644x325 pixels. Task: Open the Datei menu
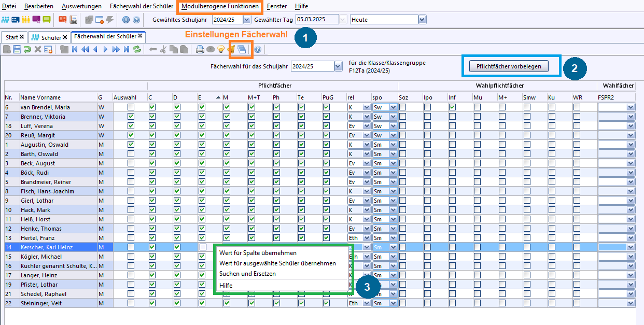(9, 6)
